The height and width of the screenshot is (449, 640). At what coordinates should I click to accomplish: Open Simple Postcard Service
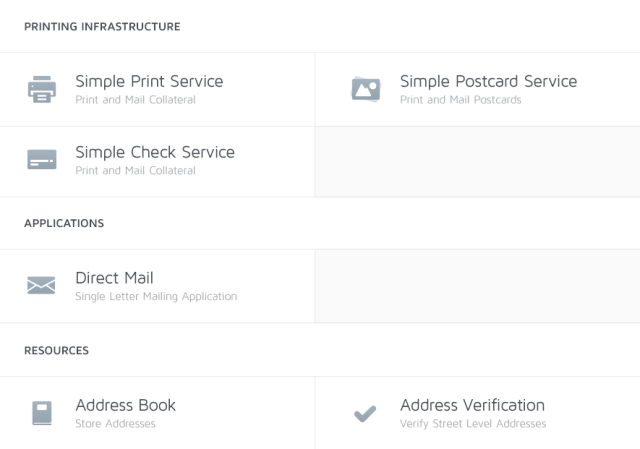click(488, 81)
